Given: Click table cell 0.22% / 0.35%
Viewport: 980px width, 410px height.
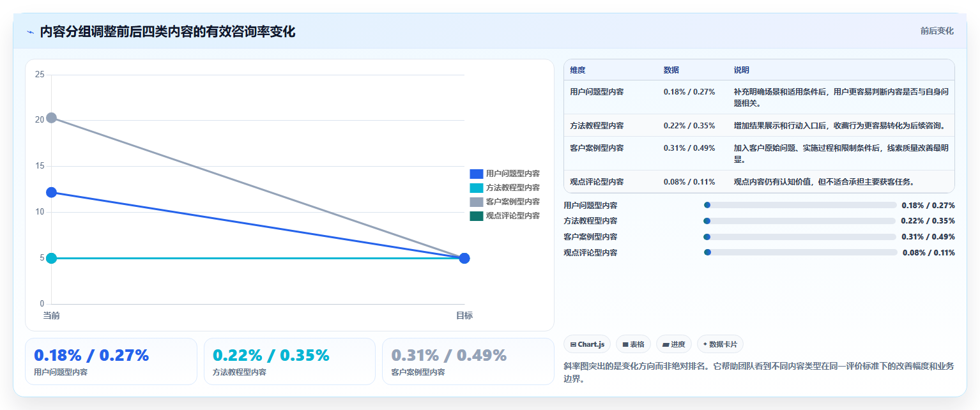Looking at the screenshot, I should tap(689, 125).
